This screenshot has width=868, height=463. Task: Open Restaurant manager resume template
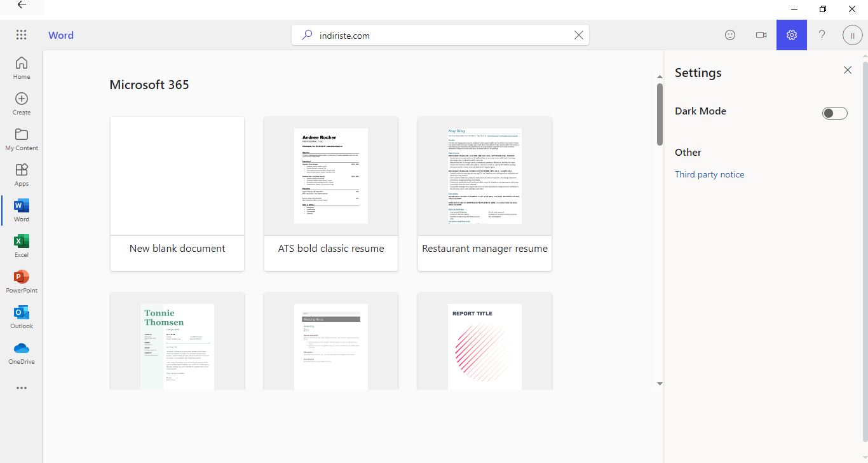click(485, 194)
